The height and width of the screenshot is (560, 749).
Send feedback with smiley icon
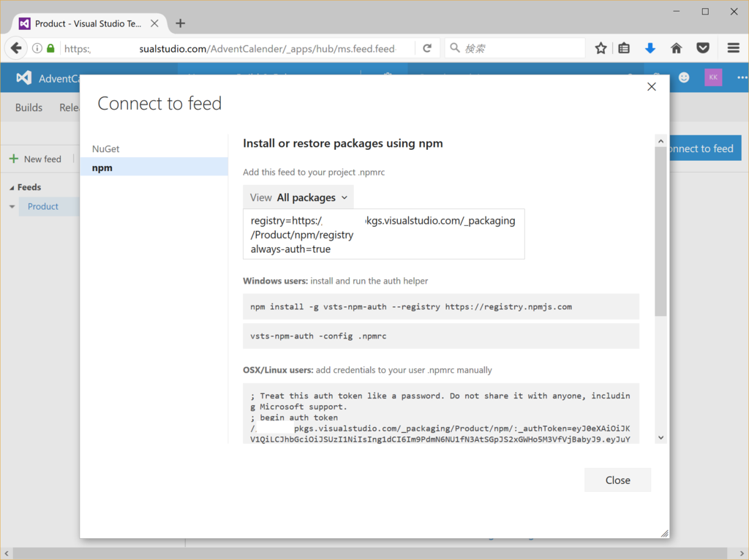click(x=684, y=77)
